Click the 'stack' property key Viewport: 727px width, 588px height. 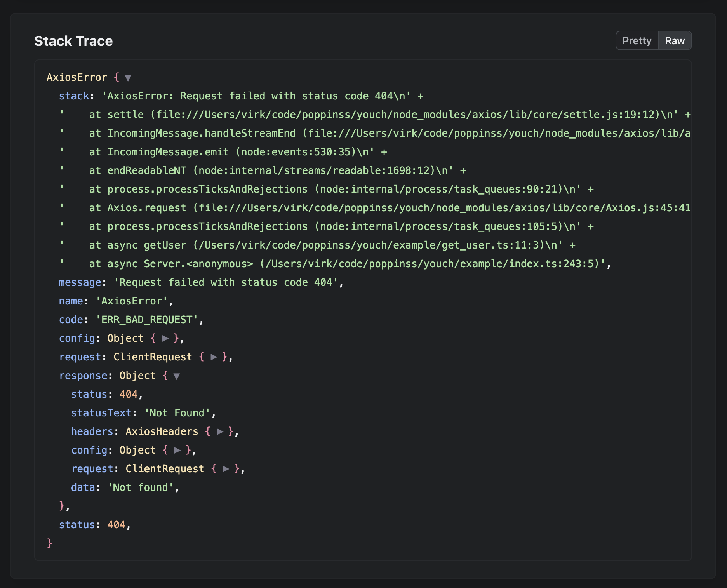click(x=74, y=96)
